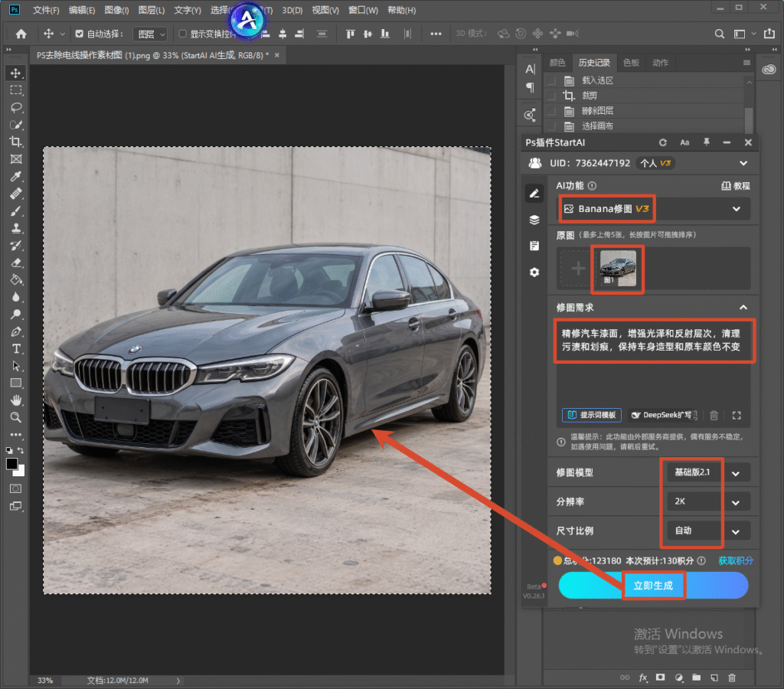
Task: Click the Home icon in the options bar
Action: [x=21, y=34]
